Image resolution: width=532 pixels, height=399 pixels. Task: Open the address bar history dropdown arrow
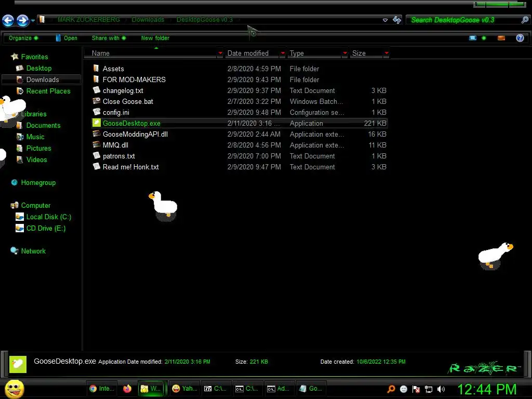(385, 20)
